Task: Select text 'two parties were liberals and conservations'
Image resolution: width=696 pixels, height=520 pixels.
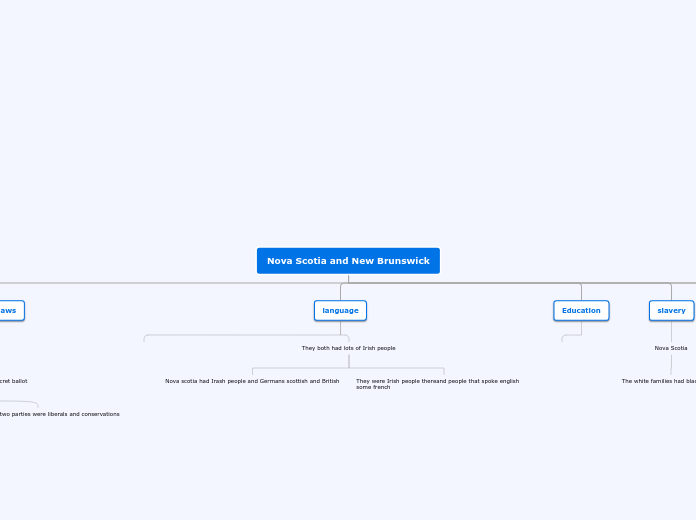Action: click(59, 414)
